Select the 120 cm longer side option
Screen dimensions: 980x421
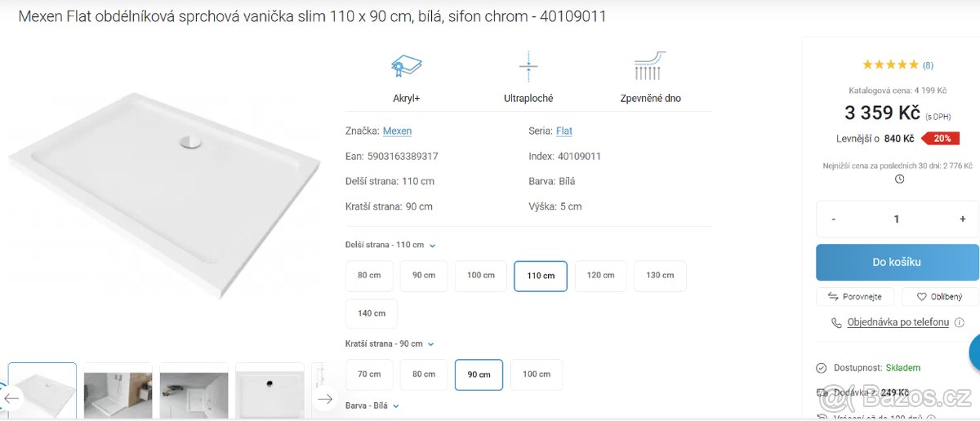600,276
